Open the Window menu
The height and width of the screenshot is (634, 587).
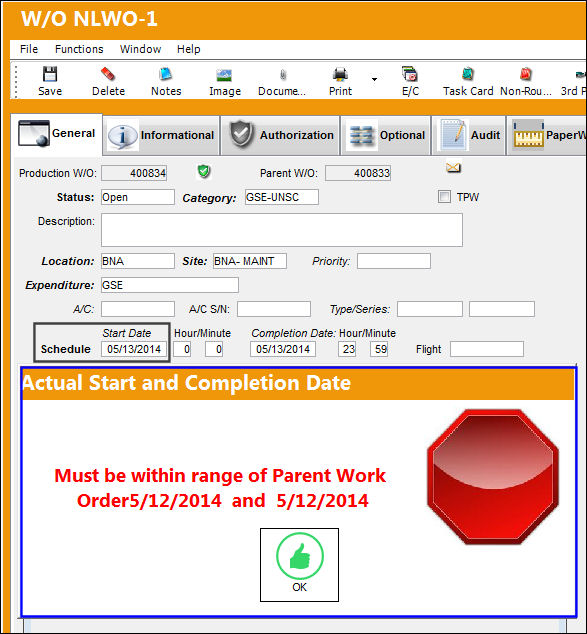140,49
